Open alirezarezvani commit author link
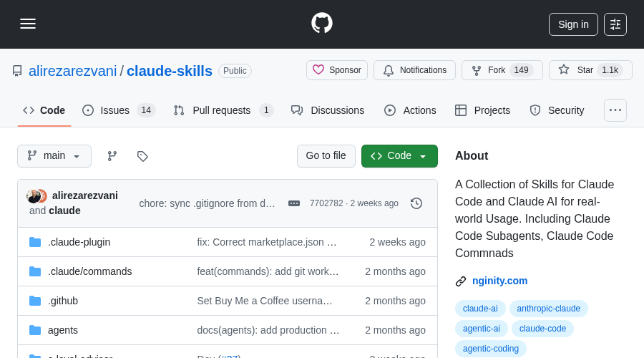 click(85, 195)
